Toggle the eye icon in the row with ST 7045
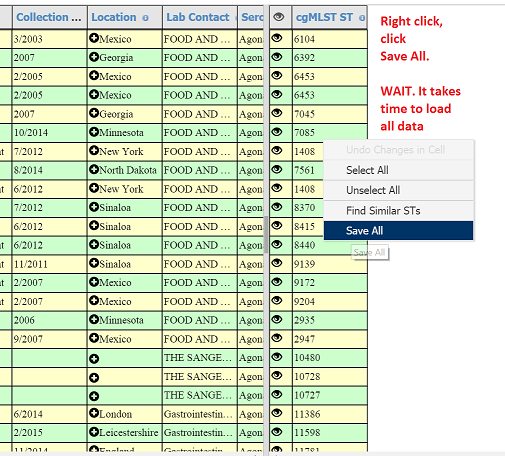Image resolution: width=505 pixels, height=456 pixels. tap(277, 113)
